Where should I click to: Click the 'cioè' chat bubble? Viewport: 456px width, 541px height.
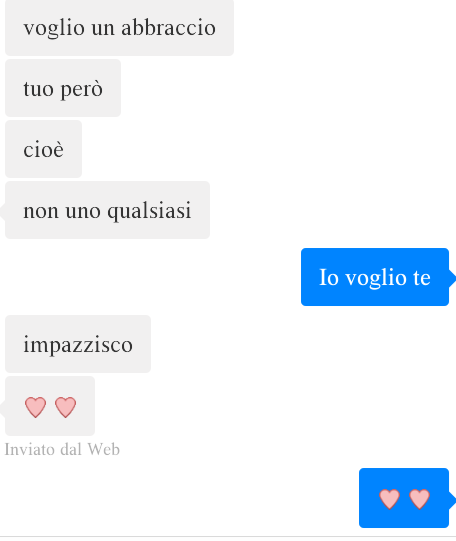tap(43, 149)
